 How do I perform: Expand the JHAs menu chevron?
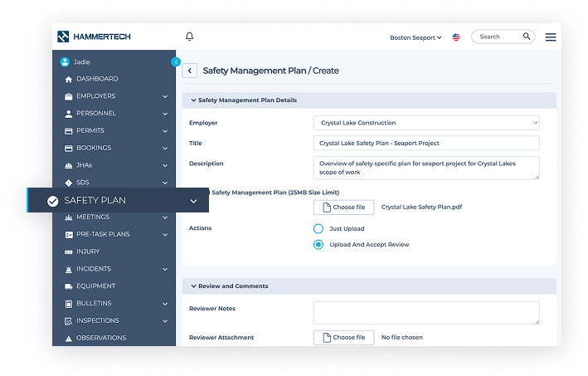tap(165, 165)
